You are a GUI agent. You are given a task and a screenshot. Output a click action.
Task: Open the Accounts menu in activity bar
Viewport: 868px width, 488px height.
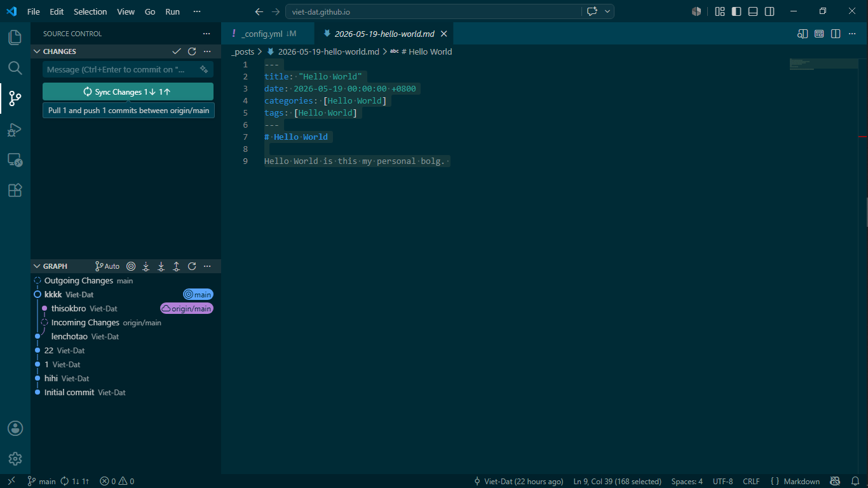point(15,428)
